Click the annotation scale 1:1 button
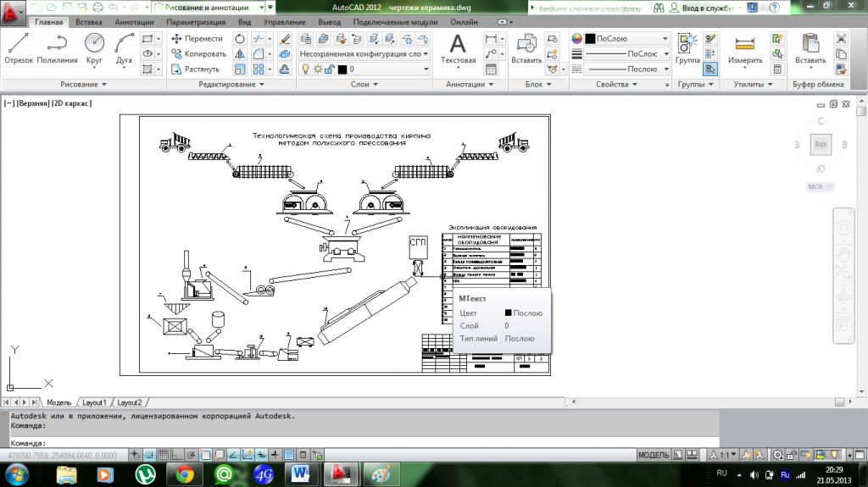This screenshot has height=487, width=868. [x=724, y=455]
